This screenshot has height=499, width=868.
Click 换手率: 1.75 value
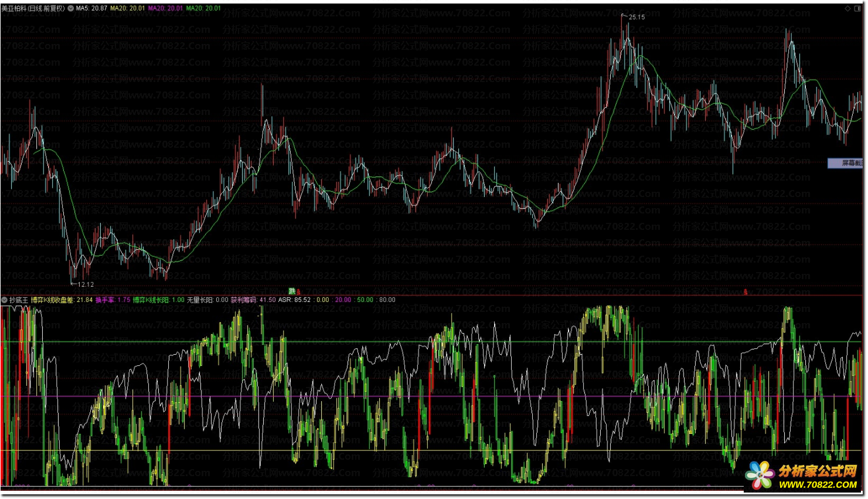point(113,300)
